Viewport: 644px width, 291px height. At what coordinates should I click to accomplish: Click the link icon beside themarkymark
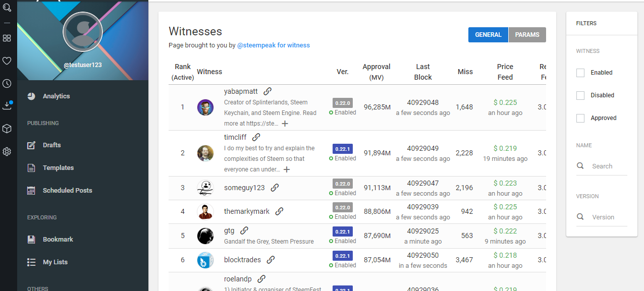279,211
